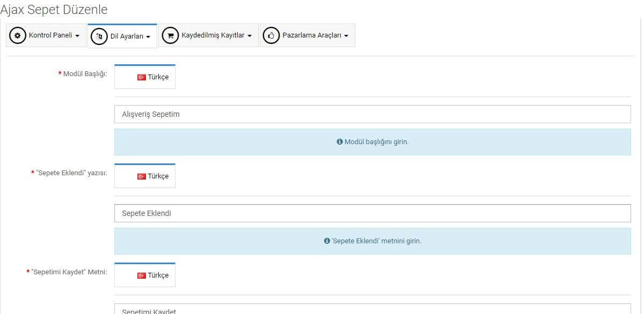Click the language icon in Dil Ayarları
Image resolution: width=644 pixels, height=314 pixels.
[x=99, y=36]
